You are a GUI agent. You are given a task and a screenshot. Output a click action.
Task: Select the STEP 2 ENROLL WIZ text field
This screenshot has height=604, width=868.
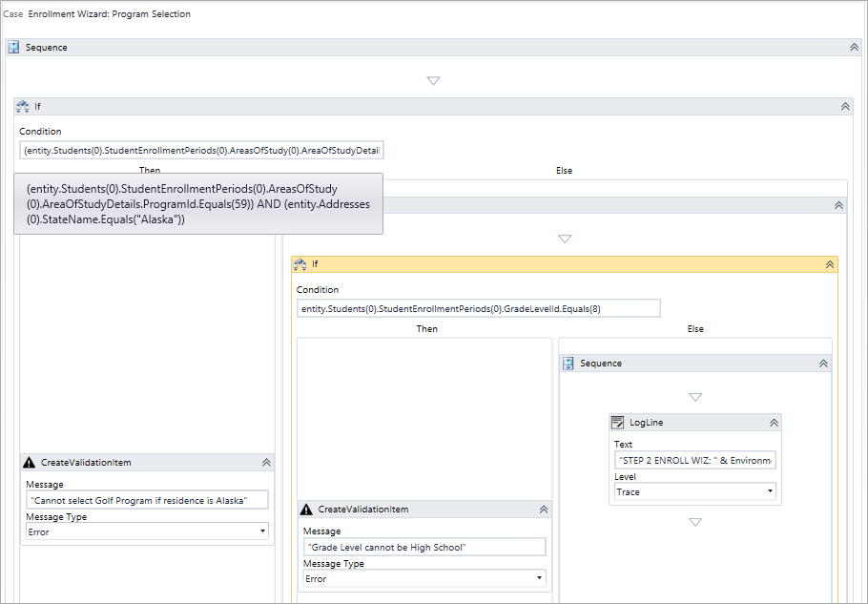pos(694,460)
